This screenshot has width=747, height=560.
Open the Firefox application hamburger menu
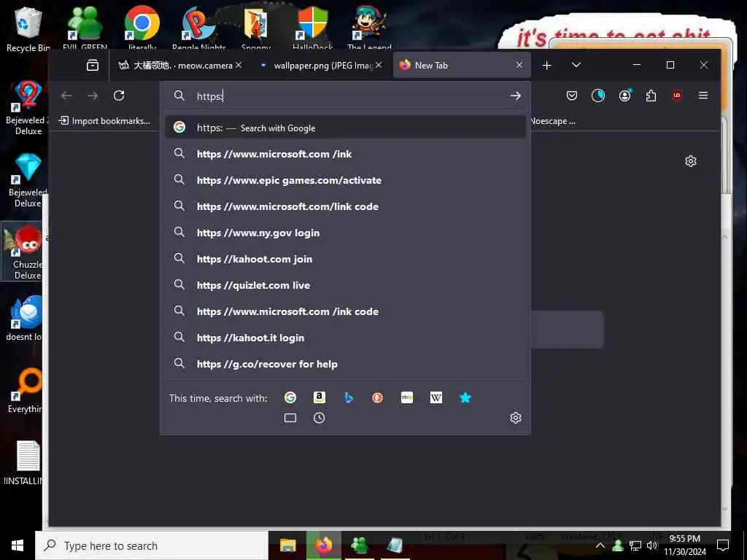coord(703,96)
